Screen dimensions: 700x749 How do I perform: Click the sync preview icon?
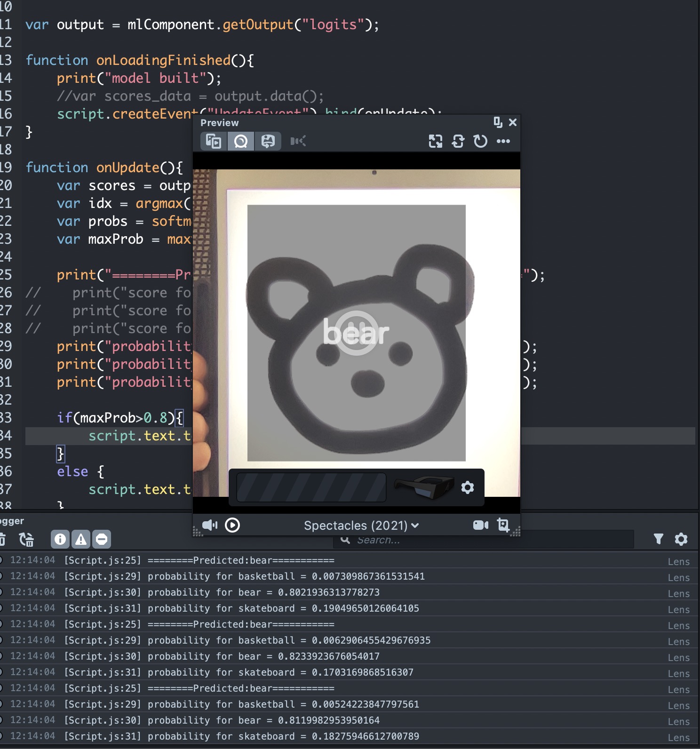pyautogui.click(x=458, y=141)
